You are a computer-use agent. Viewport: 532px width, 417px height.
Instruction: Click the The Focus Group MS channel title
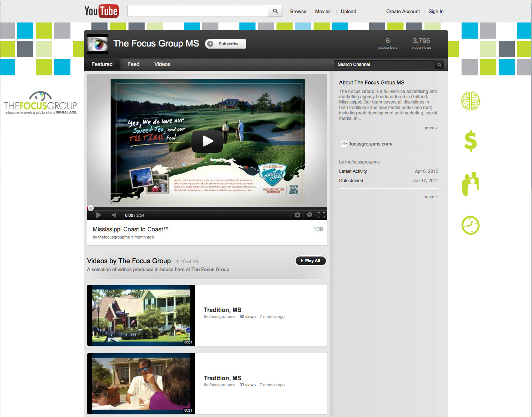[156, 43]
